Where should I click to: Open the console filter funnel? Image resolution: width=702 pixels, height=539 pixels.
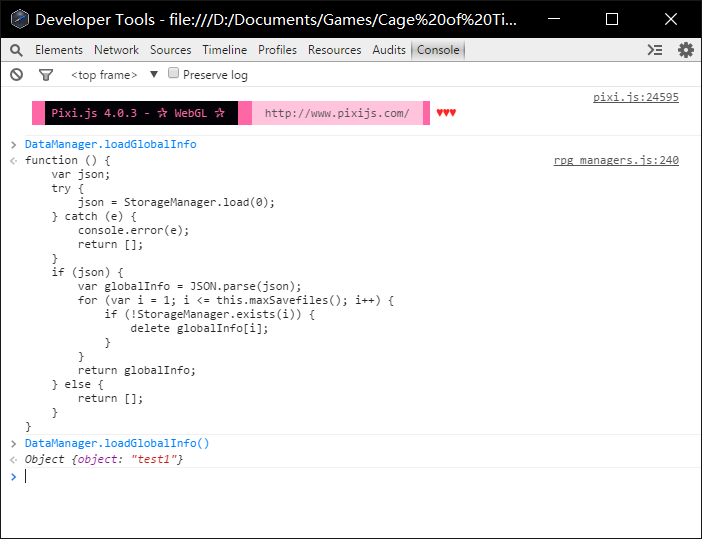coord(46,75)
